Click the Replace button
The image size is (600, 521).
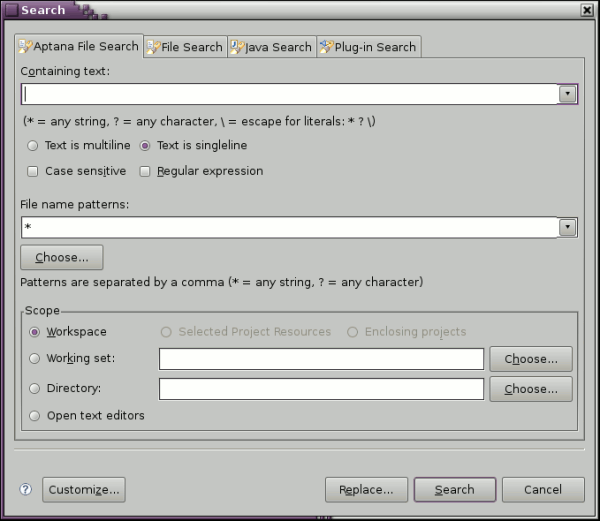[366, 490]
